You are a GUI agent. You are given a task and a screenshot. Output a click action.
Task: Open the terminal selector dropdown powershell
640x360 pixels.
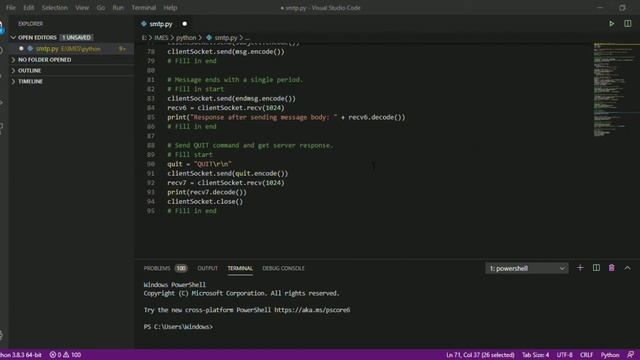[527, 268]
